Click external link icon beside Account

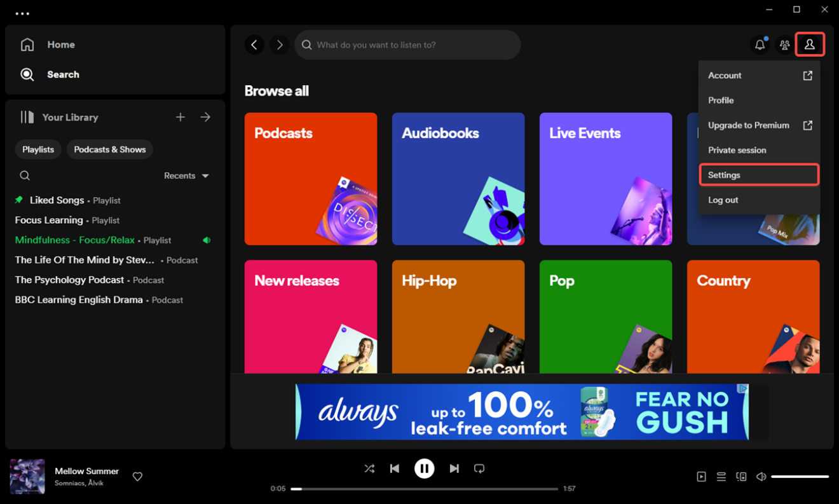coord(807,76)
